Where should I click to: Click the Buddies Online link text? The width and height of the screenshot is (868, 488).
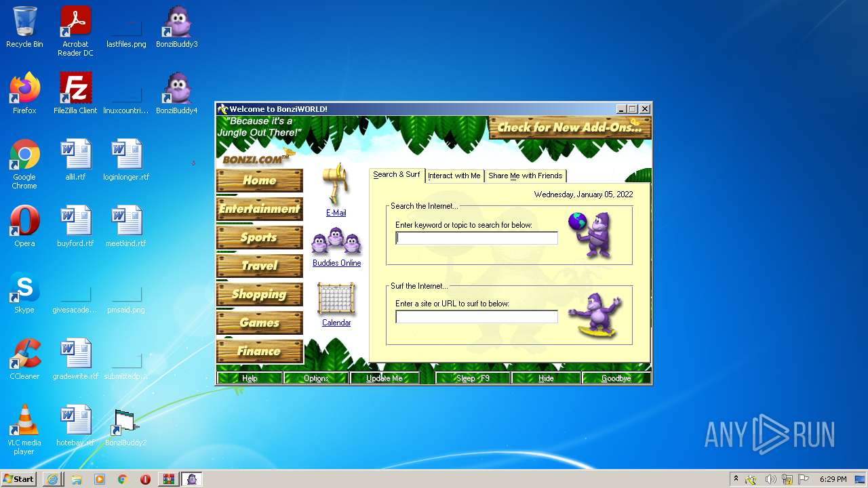[336, 263]
